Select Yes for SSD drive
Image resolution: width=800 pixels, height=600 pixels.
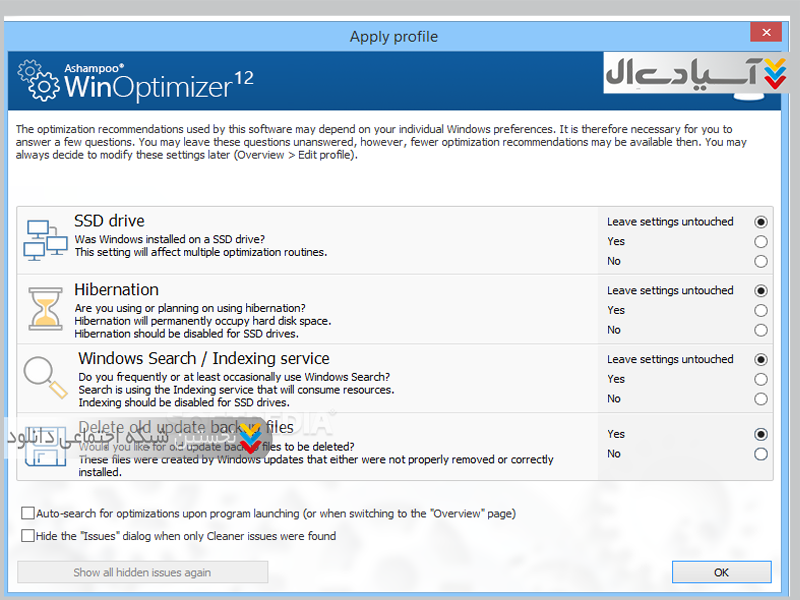point(761,241)
